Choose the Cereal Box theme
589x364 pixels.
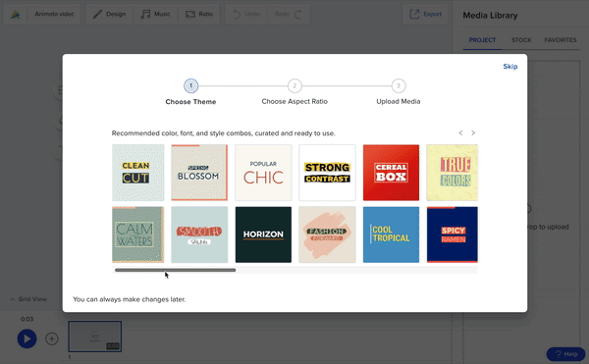click(391, 173)
